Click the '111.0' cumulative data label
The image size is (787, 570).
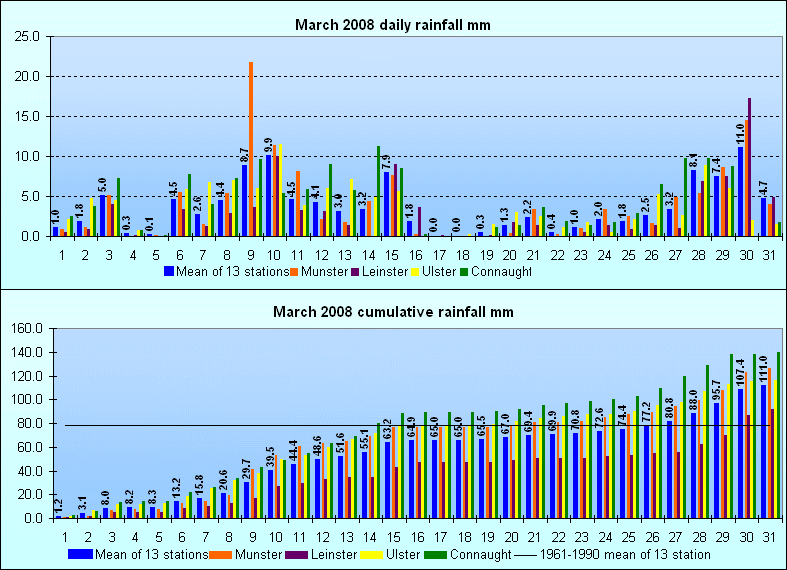[x=763, y=369]
